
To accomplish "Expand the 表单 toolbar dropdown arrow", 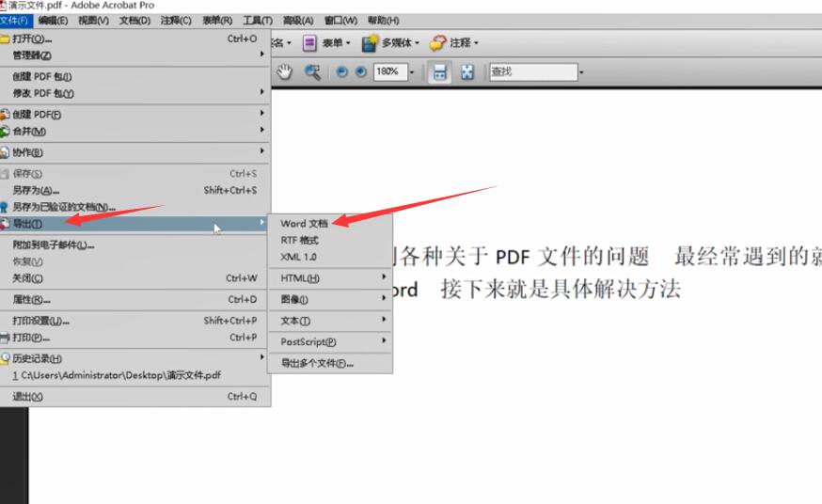I will click(x=348, y=43).
